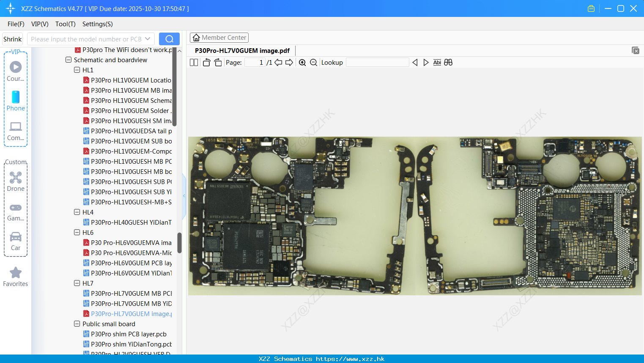This screenshot has height=363, width=644.
Task: Open the Courses sidebar icon
Action: pos(16,71)
